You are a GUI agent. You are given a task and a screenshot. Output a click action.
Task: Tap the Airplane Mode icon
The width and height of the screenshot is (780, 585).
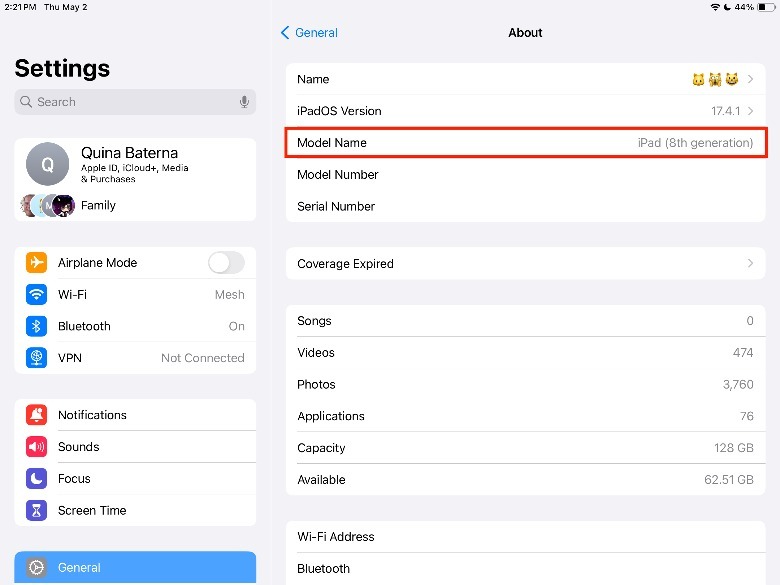point(37,263)
